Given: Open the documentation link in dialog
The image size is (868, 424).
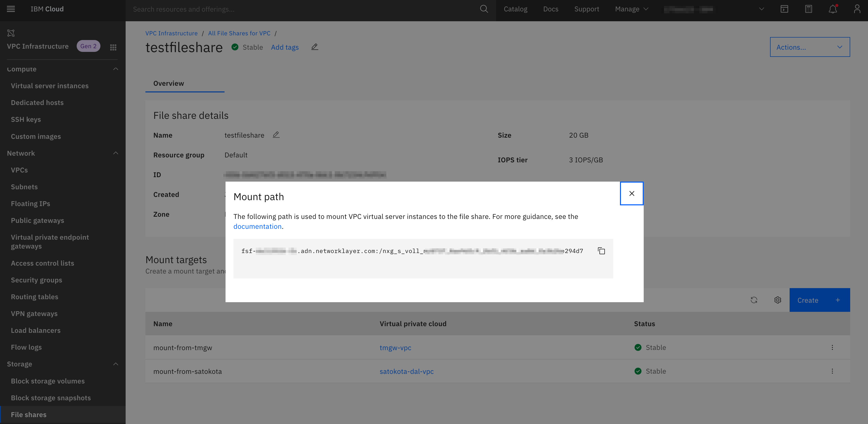Looking at the screenshot, I should (257, 227).
